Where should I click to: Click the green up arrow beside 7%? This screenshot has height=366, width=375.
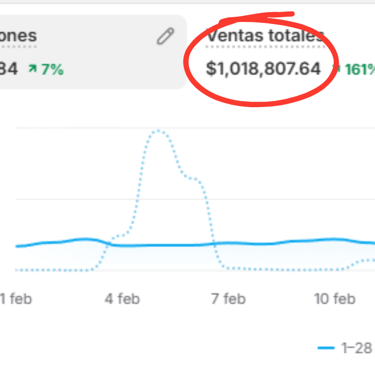point(33,69)
